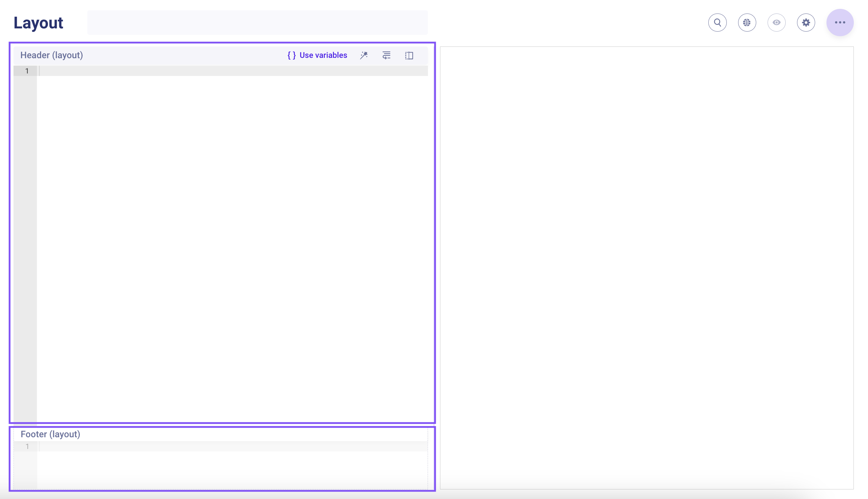Click the empty preview pane on right
The height and width of the screenshot is (499, 868).
coord(646,266)
